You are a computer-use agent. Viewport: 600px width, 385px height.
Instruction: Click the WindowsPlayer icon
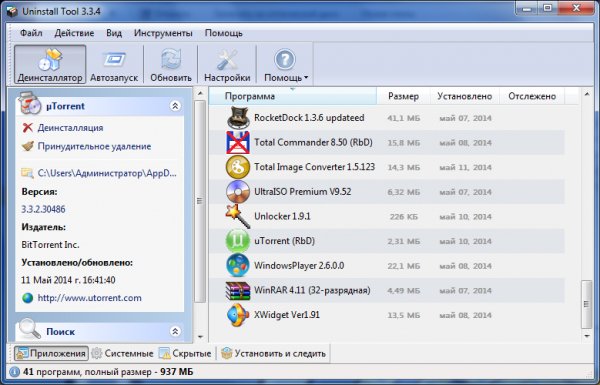tap(238, 266)
